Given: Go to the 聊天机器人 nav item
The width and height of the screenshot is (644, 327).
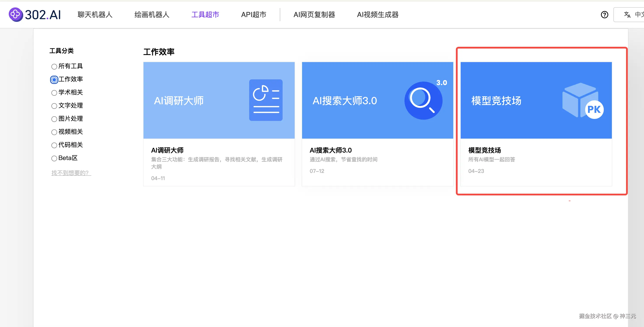Looking at the screenshot, I should click(95, 15).
